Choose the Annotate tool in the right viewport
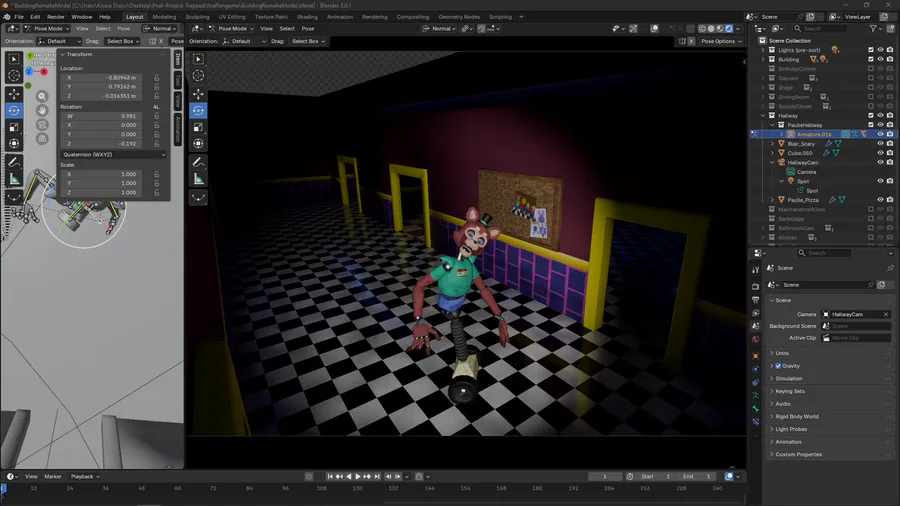 pos(199,162)
